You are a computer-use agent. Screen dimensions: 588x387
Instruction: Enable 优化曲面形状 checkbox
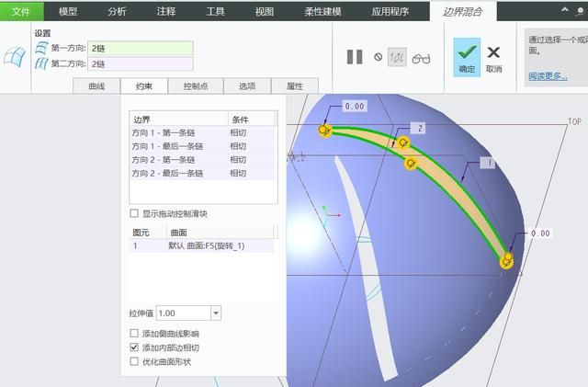click(134, 361)
